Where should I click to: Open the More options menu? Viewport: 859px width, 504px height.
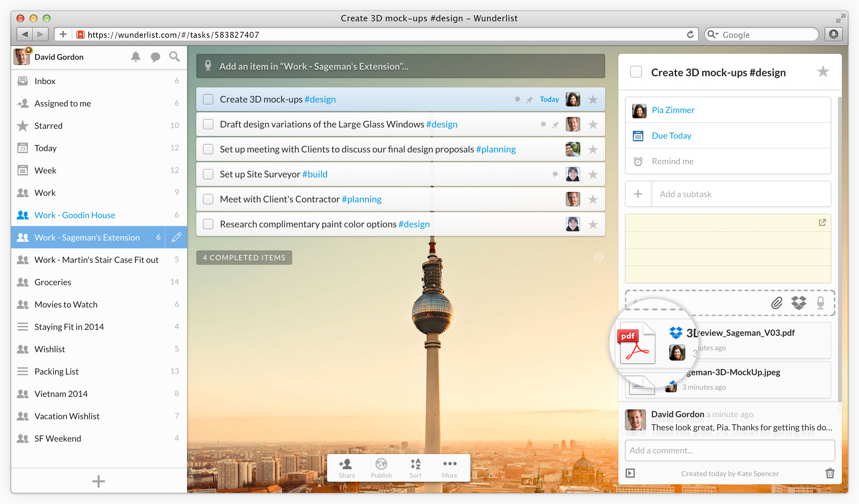[450, 468]
